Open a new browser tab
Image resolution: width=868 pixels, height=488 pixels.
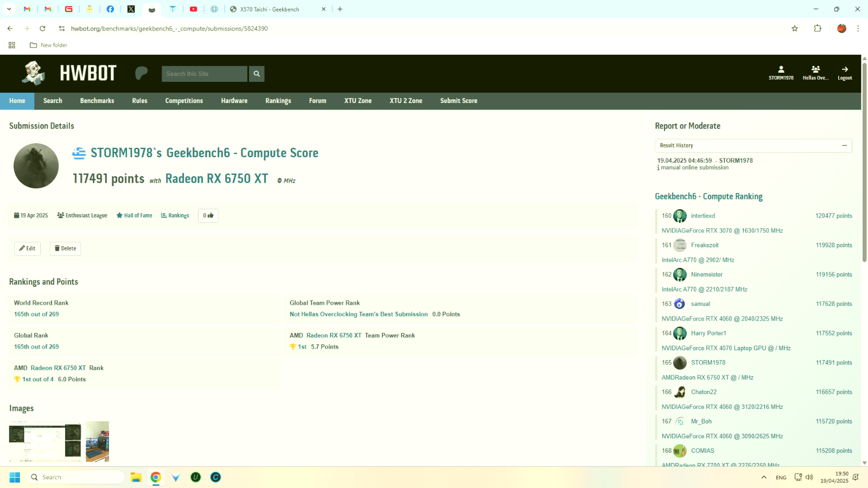click(340, 9)
